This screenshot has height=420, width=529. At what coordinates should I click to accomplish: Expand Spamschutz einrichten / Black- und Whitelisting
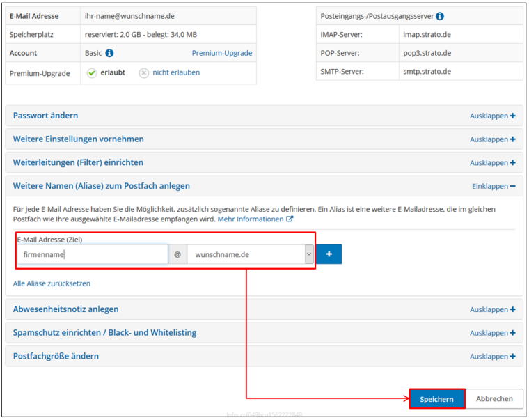pyautogui.click(x=104, y=333)
